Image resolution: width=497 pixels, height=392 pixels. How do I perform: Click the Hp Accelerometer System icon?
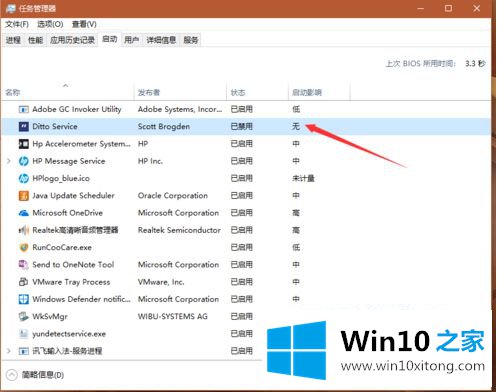pyautogui.click(x=23, y=144)
